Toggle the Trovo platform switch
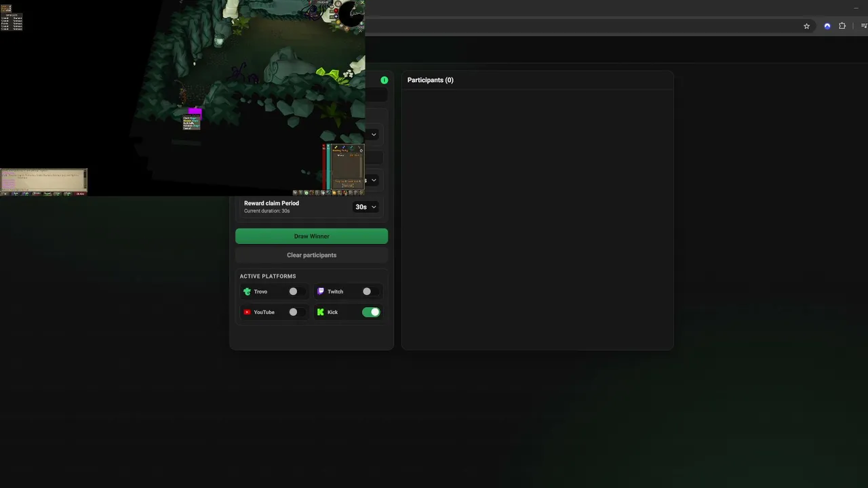868x488 pixels. pos(297,291)
